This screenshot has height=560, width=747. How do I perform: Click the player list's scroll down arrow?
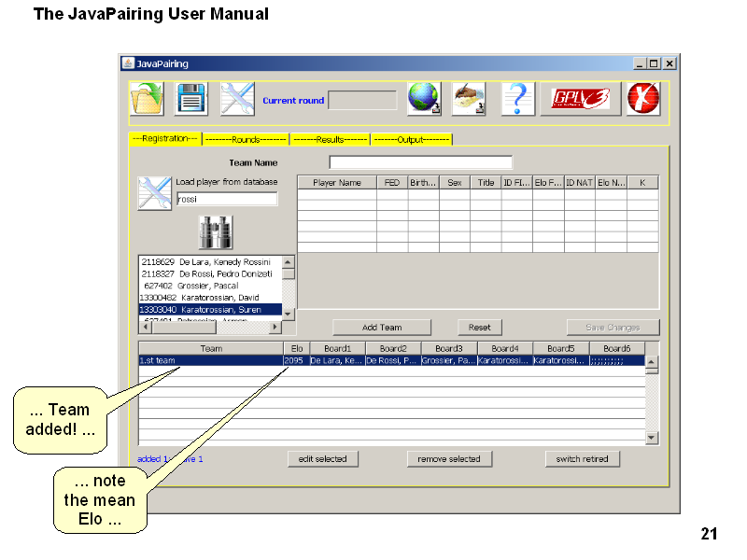click(289, 315)
